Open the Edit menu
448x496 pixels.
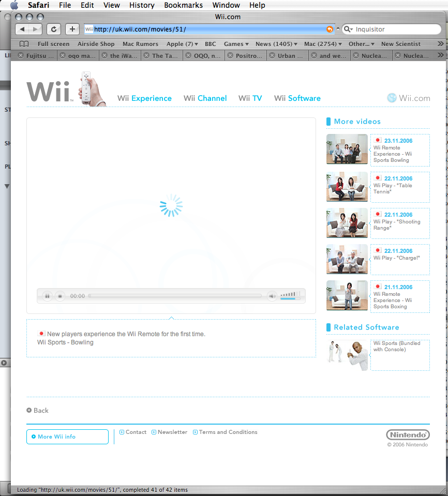point(87,5)
